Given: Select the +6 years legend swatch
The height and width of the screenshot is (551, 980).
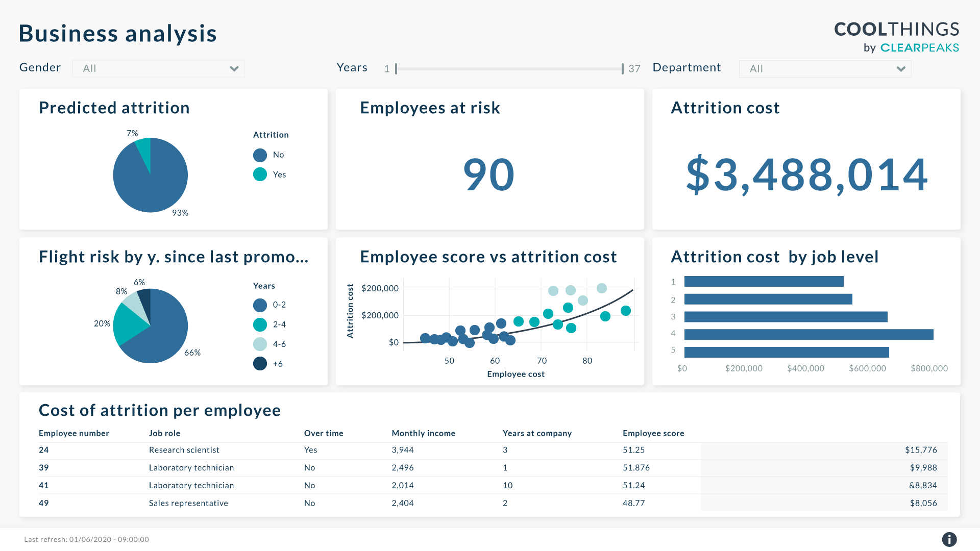Looking at the screenshot, I should (260, 364).
